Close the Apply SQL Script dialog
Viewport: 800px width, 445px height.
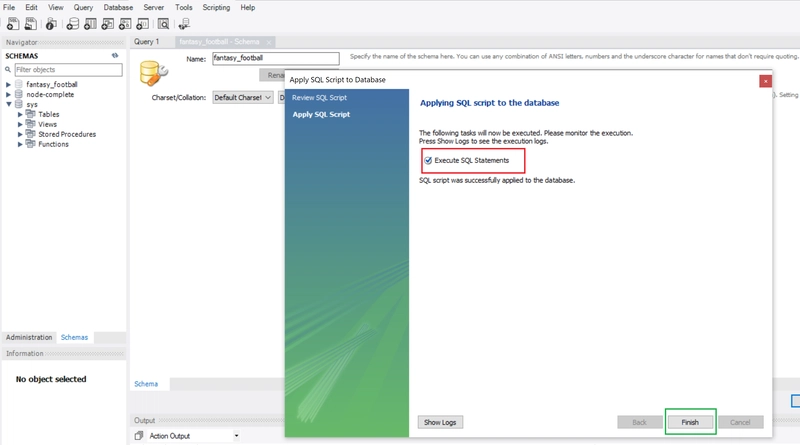coord(765,81)
